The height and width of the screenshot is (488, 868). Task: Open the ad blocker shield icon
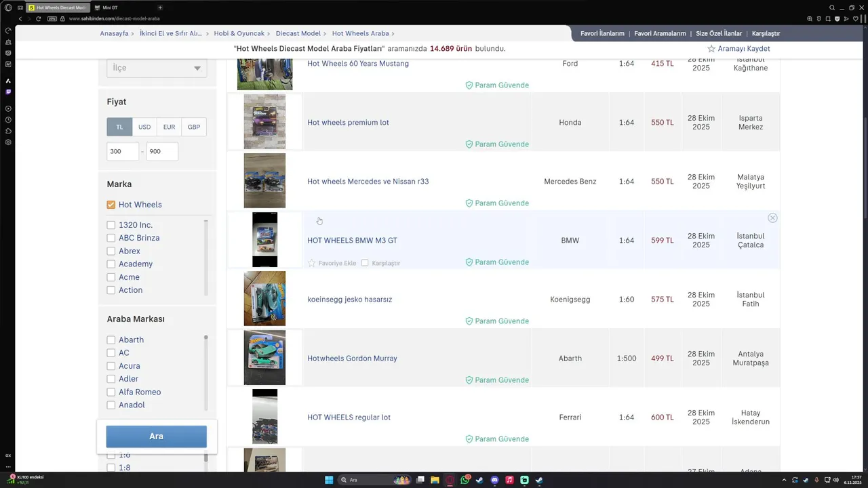tap(837, 18)
